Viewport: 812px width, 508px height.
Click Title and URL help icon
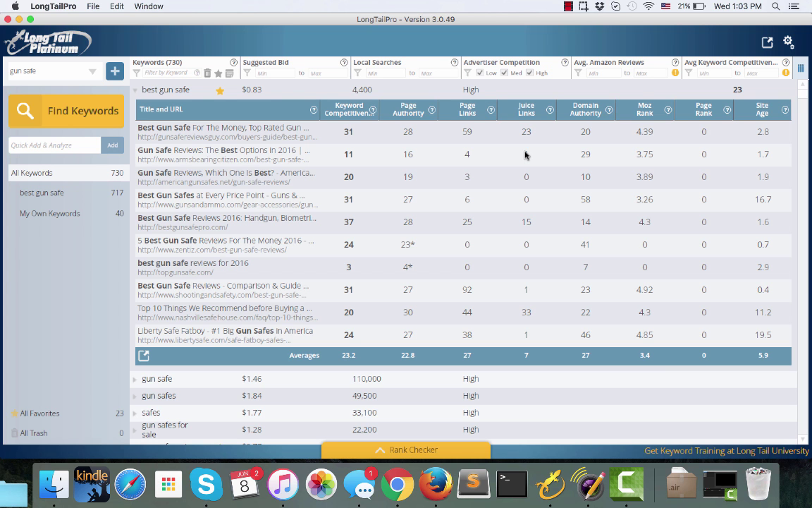[313, 110]
